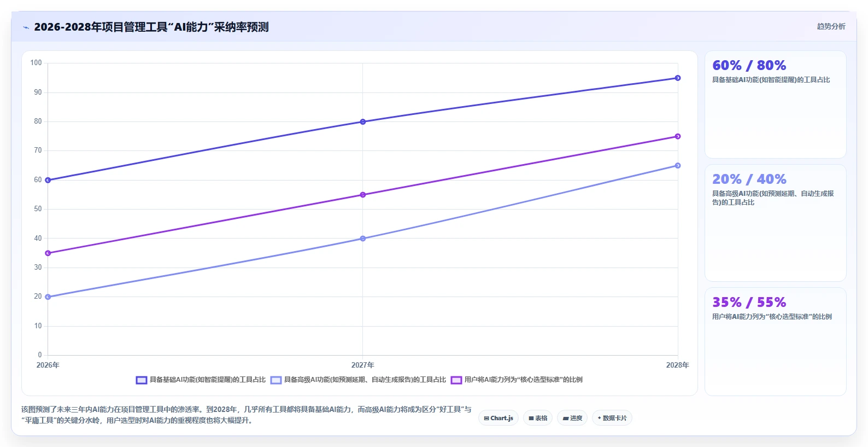The width and height of the screenshot is (868, 447).
Task: Click the Chart.js tag
Action: [x=498, y=418]
